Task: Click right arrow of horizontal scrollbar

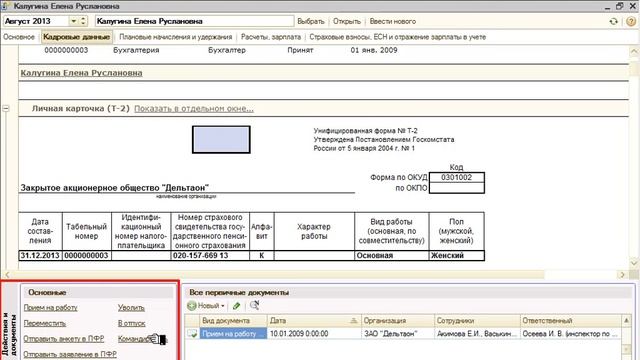Action: [x=622, y=275]
